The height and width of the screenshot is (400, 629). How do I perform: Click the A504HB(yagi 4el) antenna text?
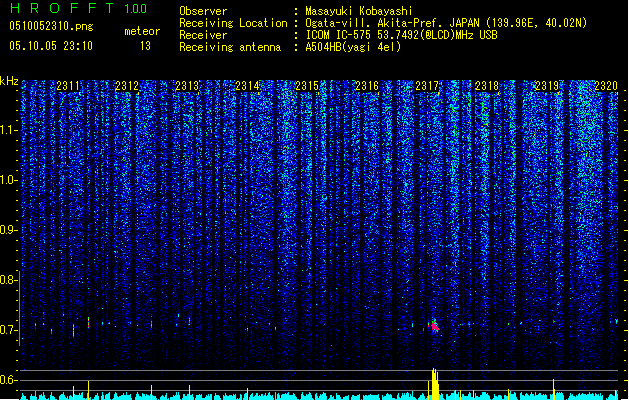click(353, 47)
